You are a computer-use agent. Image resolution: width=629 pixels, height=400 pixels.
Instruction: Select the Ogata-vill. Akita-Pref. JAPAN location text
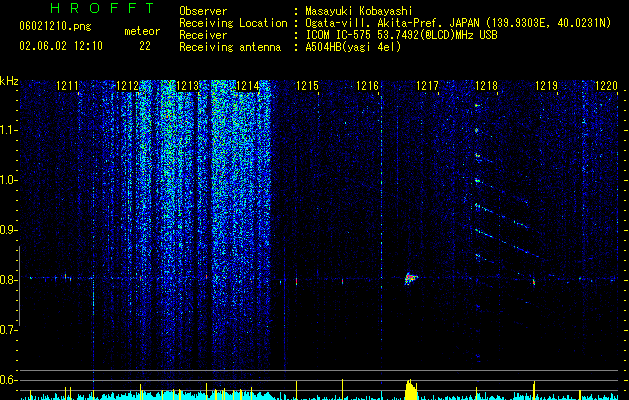click(458, 23)
